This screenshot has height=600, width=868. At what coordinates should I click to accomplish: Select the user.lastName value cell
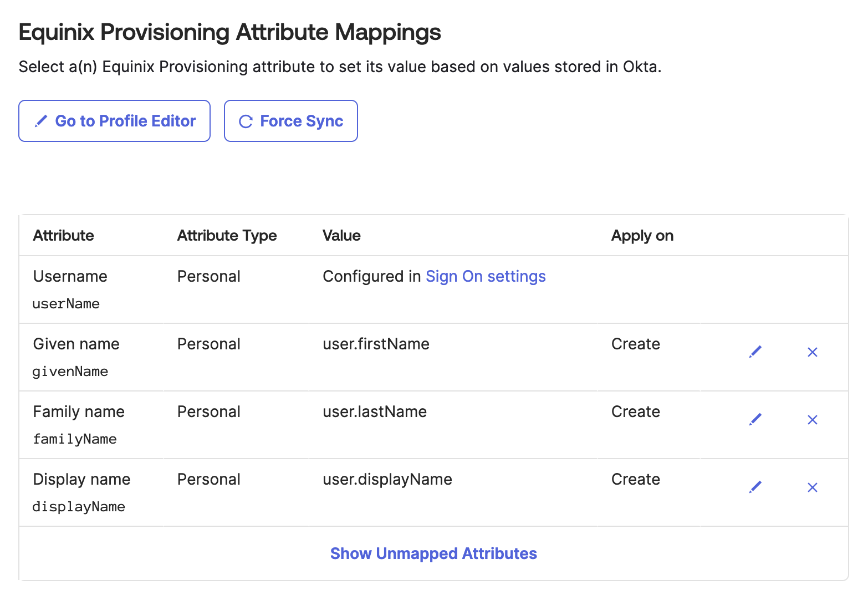[375, 411]
